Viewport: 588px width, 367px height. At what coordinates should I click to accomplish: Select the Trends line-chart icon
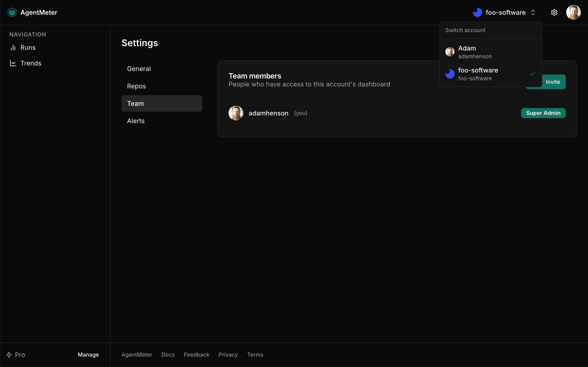click(x=13, y=63)
